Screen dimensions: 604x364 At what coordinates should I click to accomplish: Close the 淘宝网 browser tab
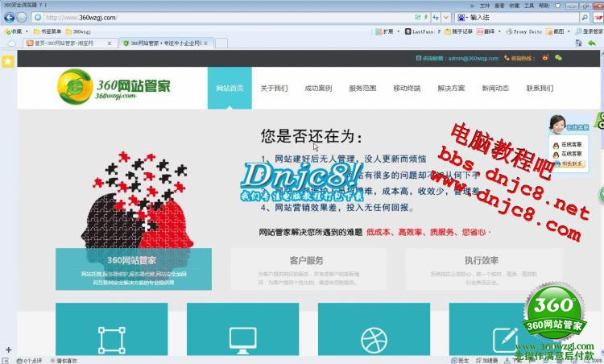110,43
